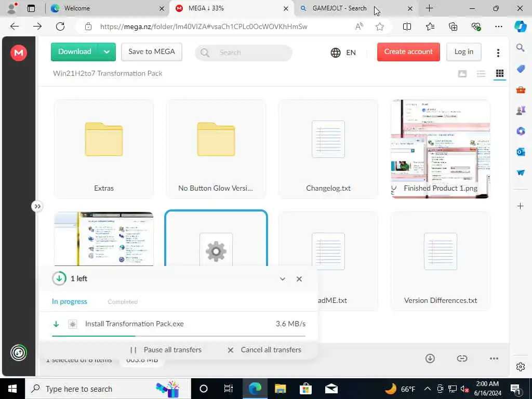Expand the MEGA sidebar with double-arrow

(37, 206)
